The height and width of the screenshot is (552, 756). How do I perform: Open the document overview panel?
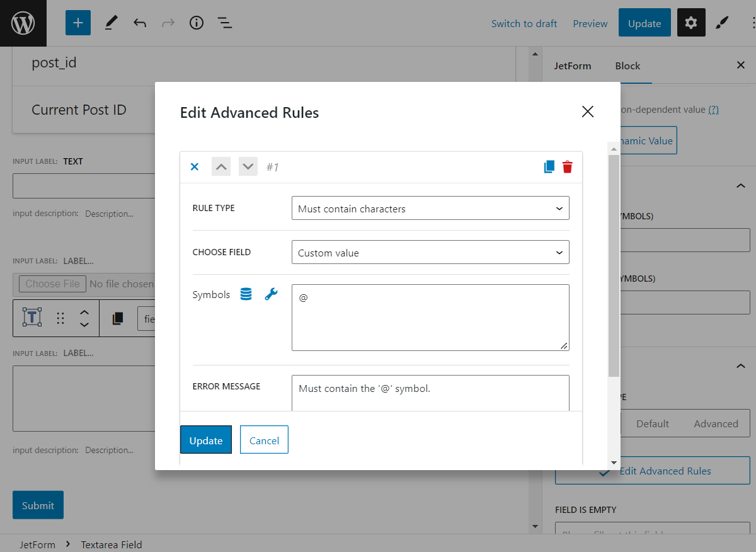[225, 23]
